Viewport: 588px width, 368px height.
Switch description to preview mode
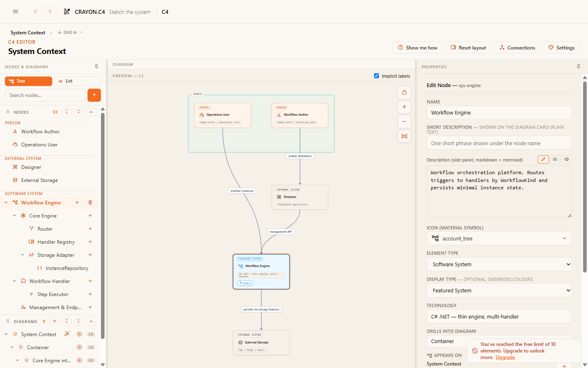[567, 159]
